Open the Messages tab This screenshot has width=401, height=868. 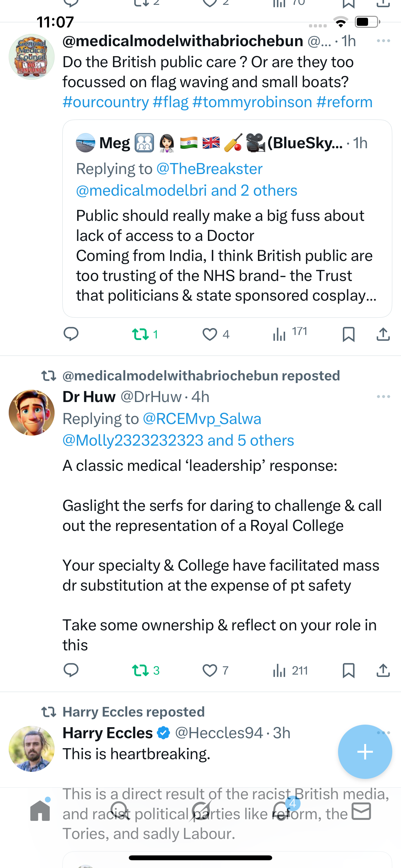pos(361,811)
